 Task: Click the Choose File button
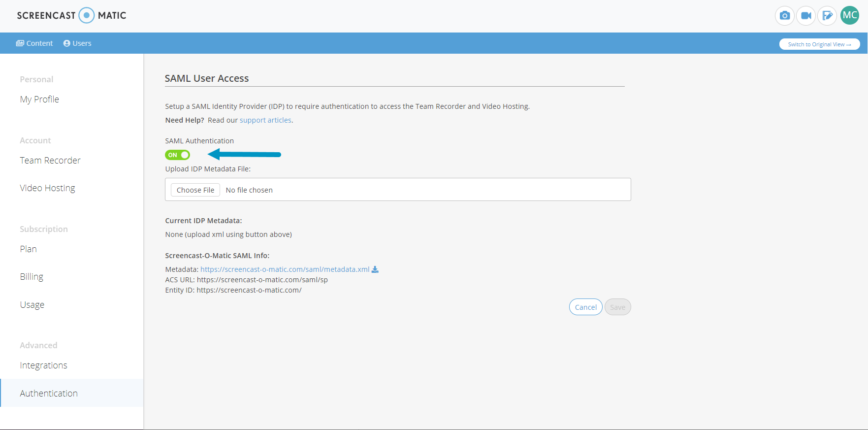click(x=195, y=190)
